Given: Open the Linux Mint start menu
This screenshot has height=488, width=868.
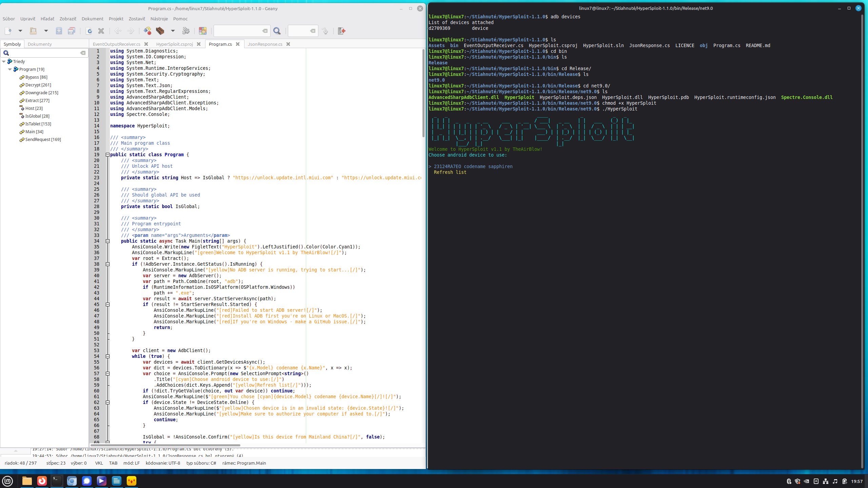Looking at the screenshot, I should pyautogui.click(x=7, y=481).
